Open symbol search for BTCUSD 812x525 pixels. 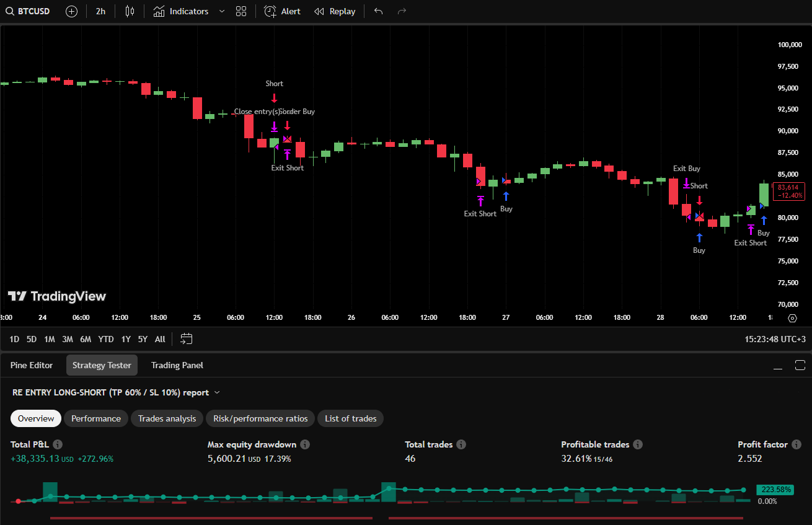click(x=28, y=11)
